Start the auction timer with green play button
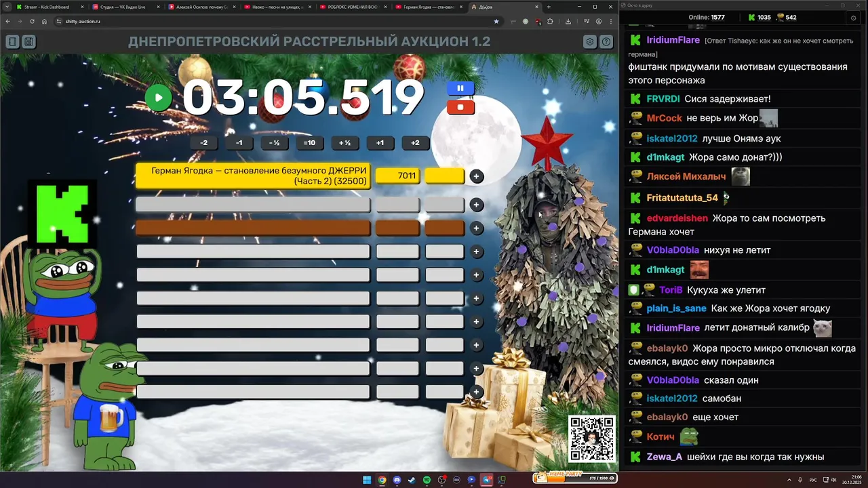The width and height of the screenshot is (868, 488). click(x=158, y=98)
